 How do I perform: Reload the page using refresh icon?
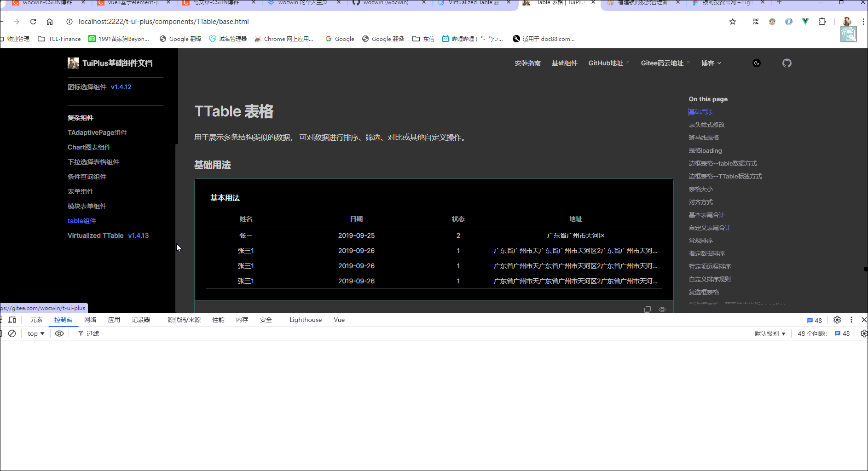(33, 22)
